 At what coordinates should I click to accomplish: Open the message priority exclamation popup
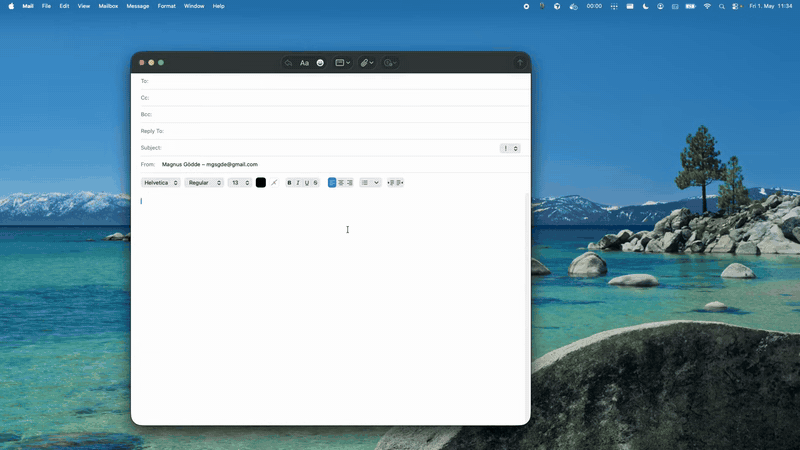[510, 148]
